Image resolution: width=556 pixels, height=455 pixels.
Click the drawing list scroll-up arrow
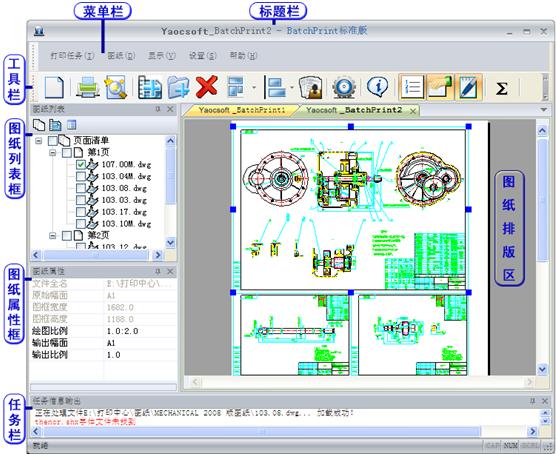[x=171, y=141]
